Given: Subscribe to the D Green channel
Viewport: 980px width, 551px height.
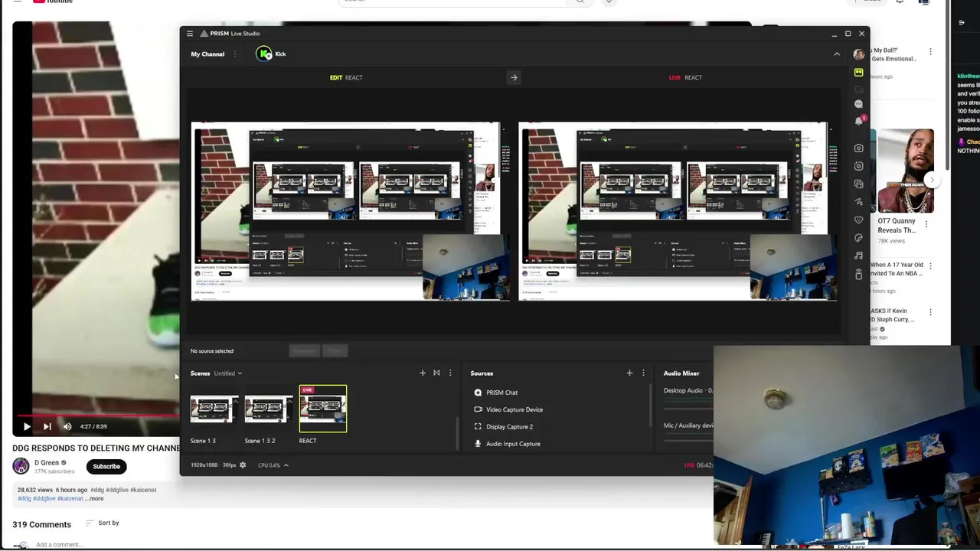Looking at the screenshot, I should point(106,466).
